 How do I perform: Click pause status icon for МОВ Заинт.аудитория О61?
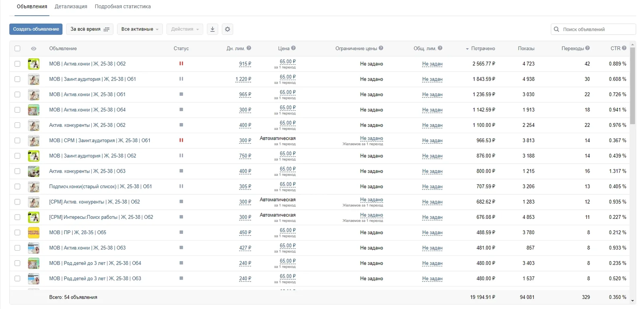181,79
